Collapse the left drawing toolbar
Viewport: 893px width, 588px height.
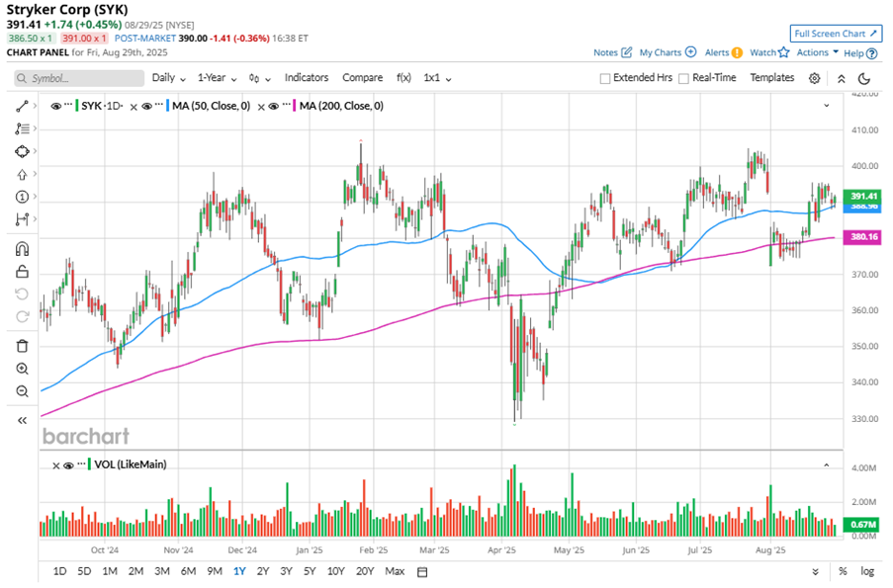pos(22,421)
